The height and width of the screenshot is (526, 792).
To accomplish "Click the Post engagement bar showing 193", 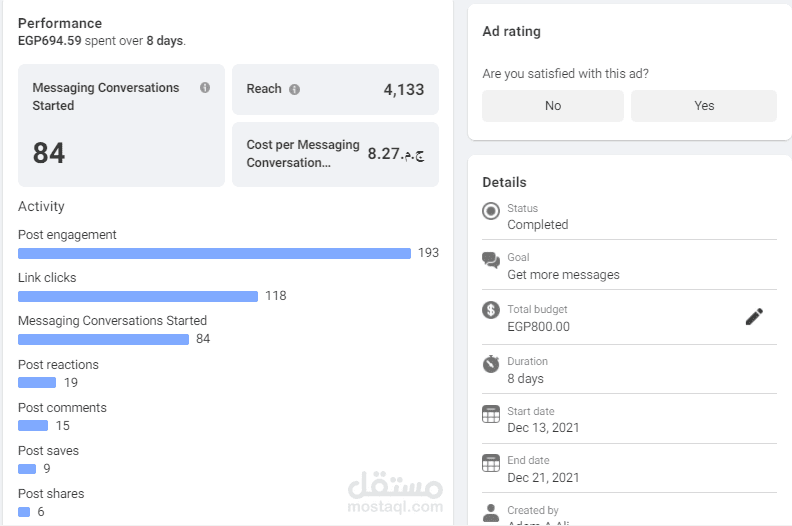I will [x=214, y=253].
